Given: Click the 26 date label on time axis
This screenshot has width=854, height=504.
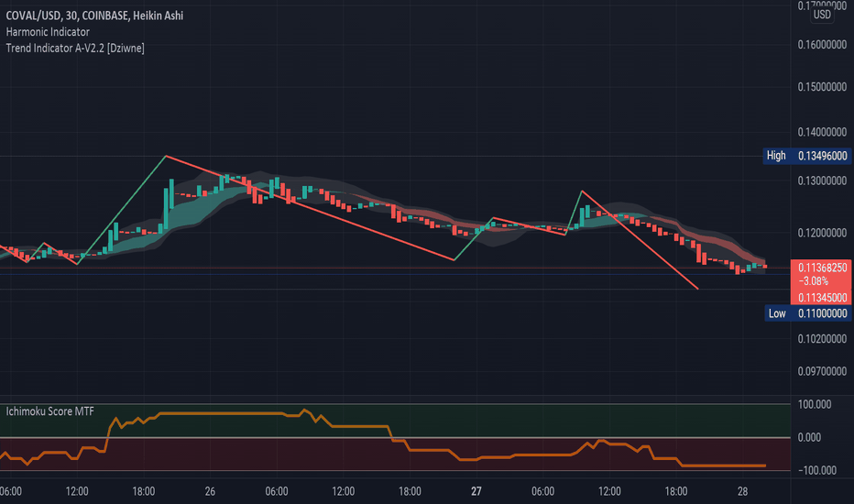Looking at the screenshot, I should pyautogui.click(x=210, y=491).
